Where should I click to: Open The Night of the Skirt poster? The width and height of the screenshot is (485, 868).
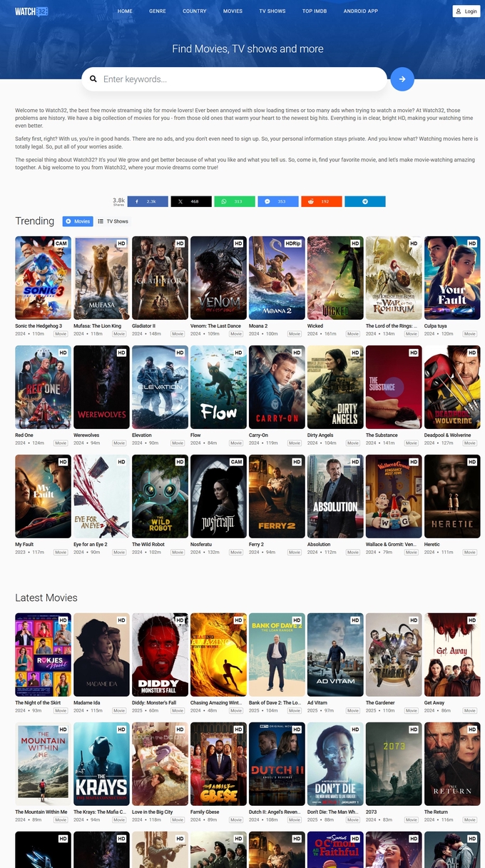(x=43, y=655)
